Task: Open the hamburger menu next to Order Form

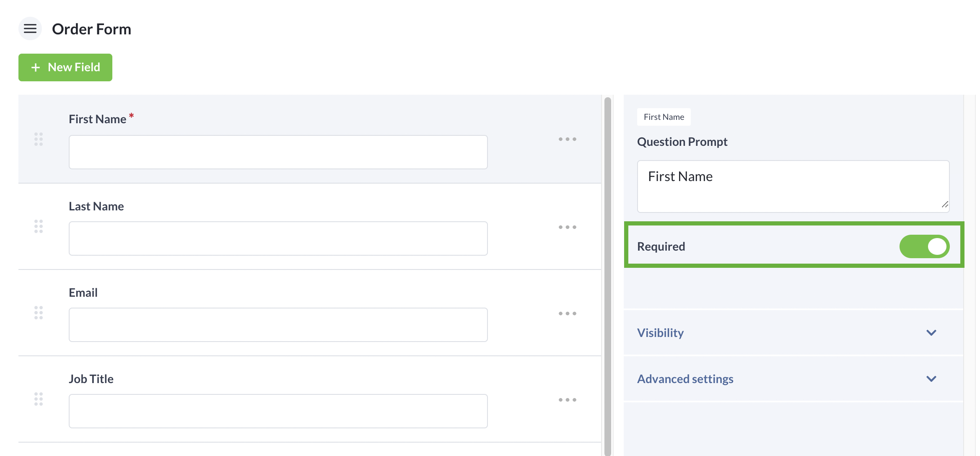Action: [30, 29]
